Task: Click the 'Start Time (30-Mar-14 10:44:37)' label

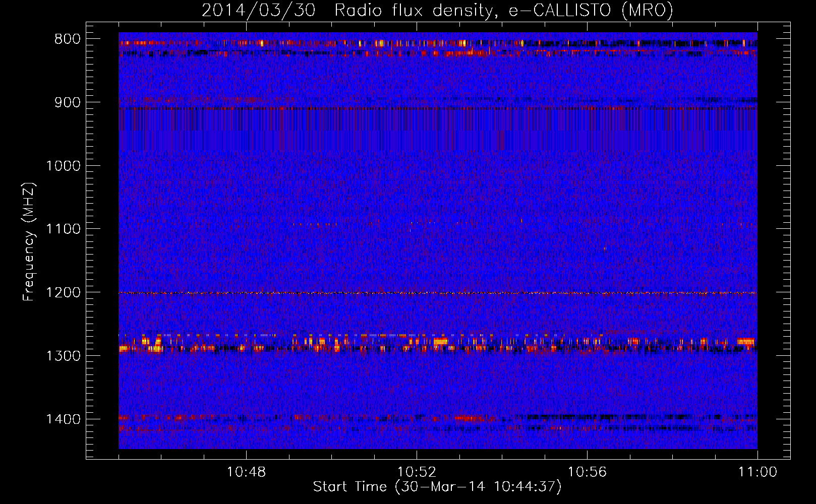Action: pyautogui.click(x=437, y=487)
